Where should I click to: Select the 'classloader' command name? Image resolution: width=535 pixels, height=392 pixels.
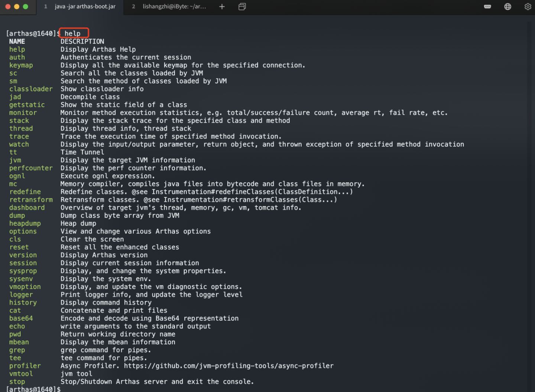31,89
